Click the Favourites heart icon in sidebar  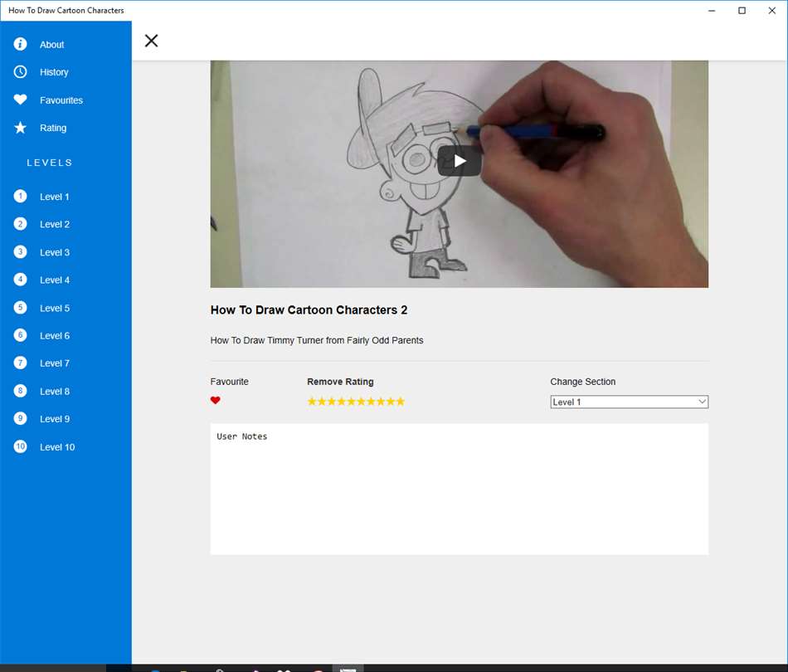coord(20,100)
